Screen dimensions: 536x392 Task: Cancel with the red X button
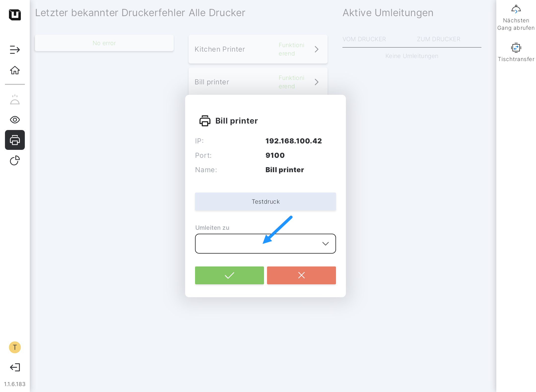tap(301, 275)
